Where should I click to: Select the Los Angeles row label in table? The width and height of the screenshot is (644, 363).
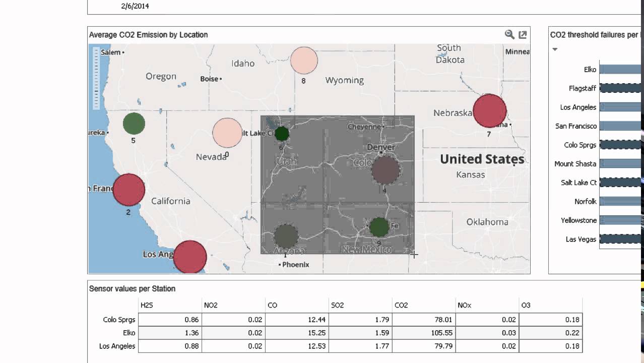click(x=118, y=346)
